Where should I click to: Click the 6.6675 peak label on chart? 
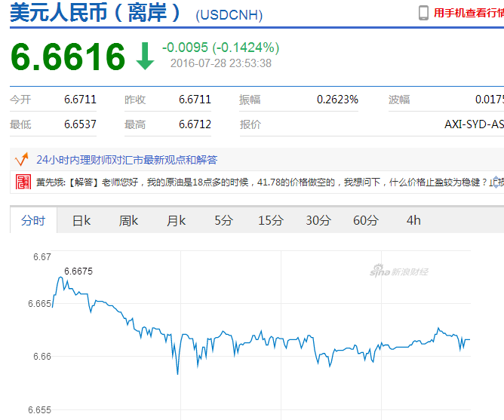pyautogui.click(x=78, y=271)
